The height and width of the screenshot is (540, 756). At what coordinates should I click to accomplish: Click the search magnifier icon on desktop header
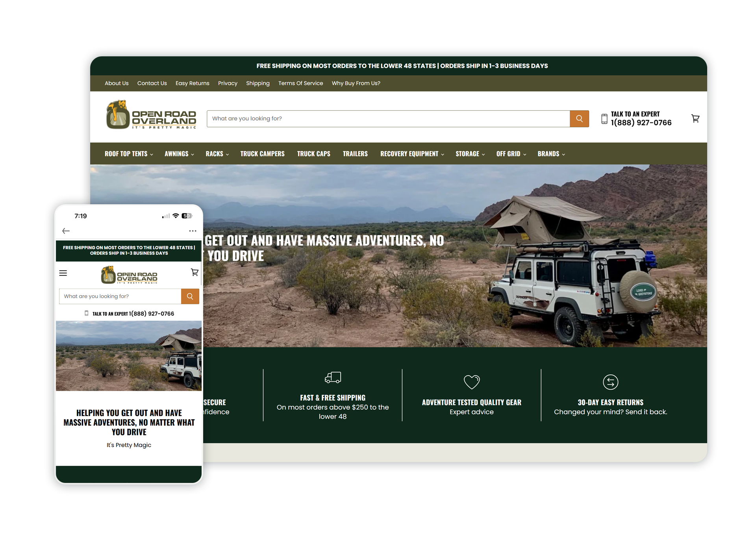tap(579, 118)
